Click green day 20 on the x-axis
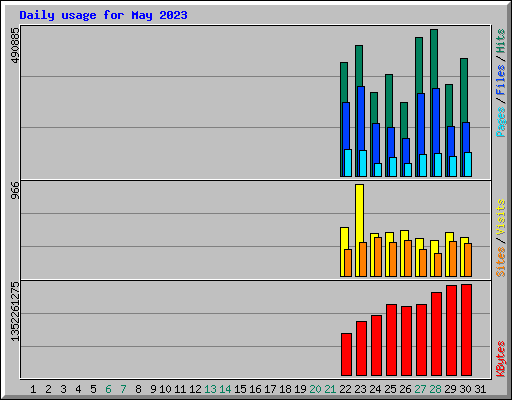 point(315,389)
